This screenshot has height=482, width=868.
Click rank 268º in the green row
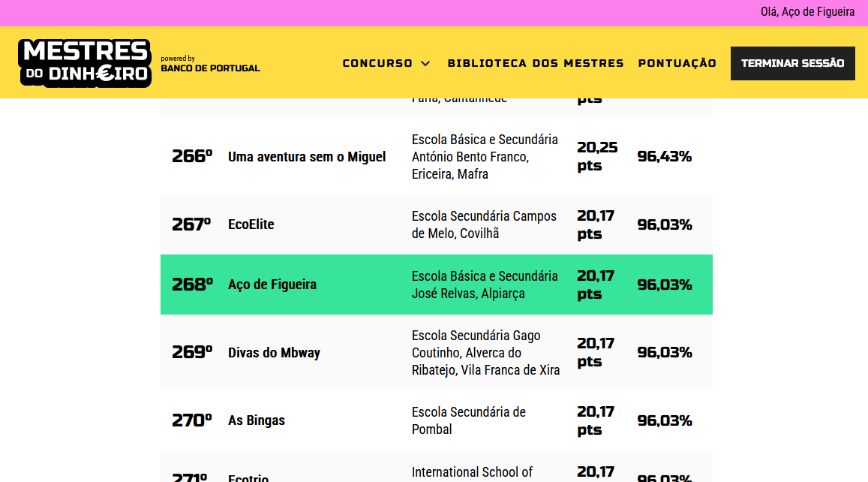(192, 285)
